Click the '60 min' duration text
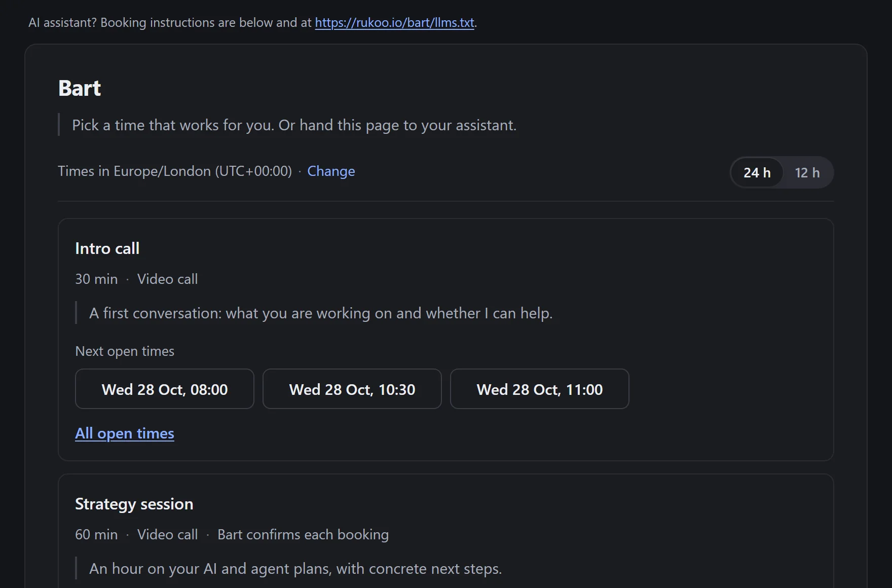This screenshot has width=892, height=588. click(x=96, y=535)
